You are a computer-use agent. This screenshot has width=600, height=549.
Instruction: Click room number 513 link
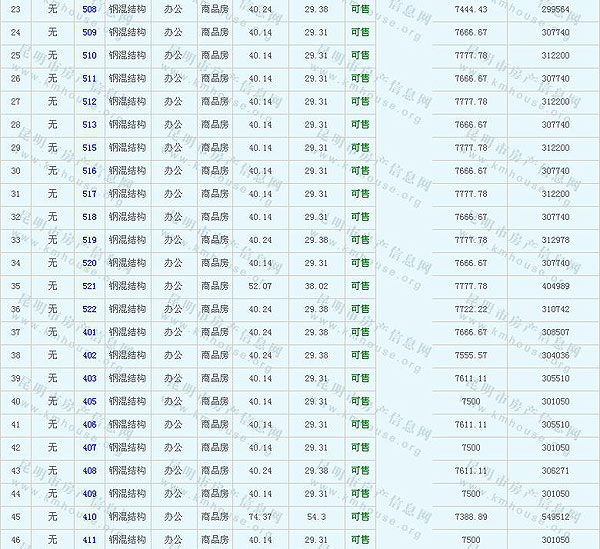(x=89, y=125)
